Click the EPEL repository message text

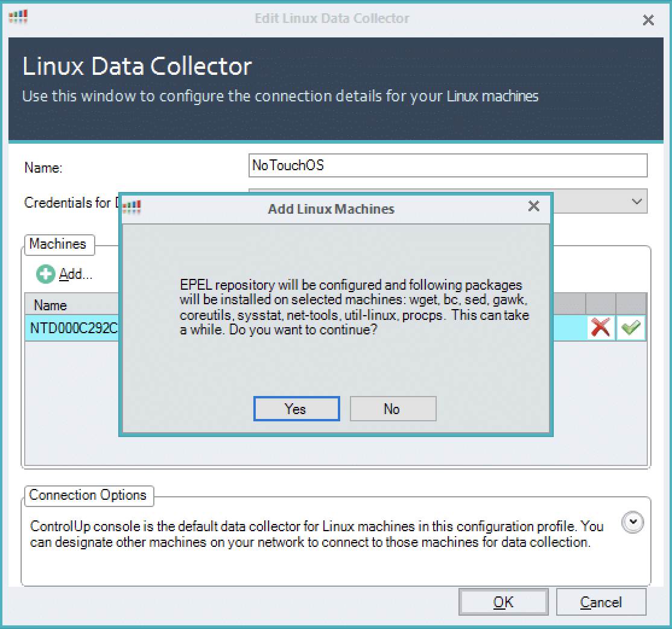point(354,307)
